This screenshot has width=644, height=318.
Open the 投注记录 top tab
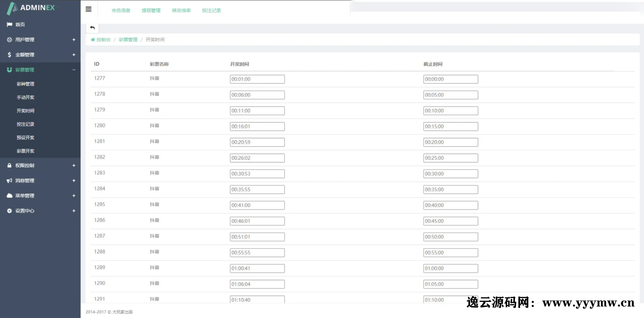[212, 10]
